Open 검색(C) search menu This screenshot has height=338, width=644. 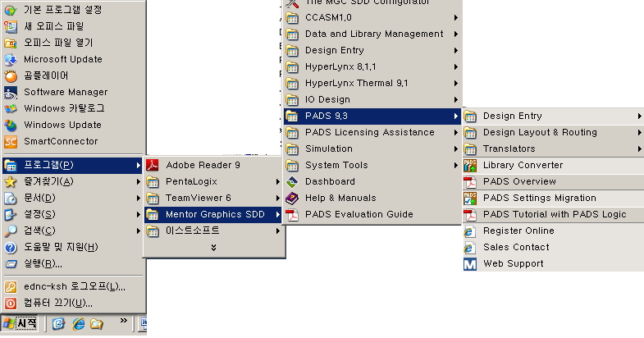pos(74,231)
